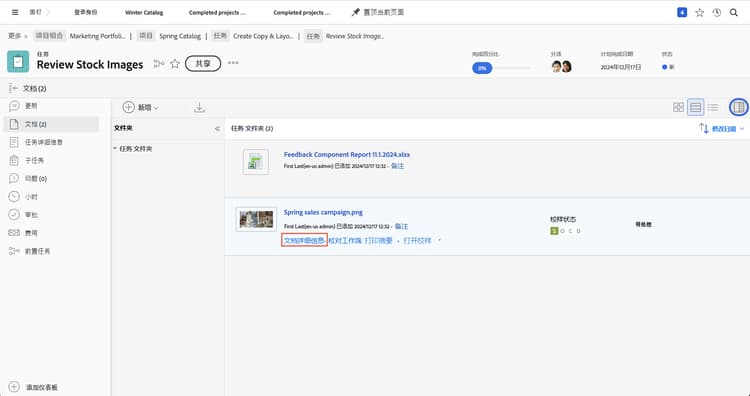This screenshot has width=750, height=396.
Task: Open search magnifier icon
Action: (x=734, y=13)
